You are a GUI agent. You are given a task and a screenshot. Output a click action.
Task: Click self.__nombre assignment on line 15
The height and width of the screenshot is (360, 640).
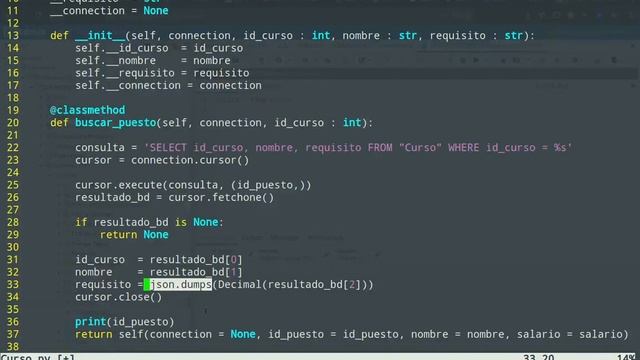pyautogui.click(x=153, y=60)
